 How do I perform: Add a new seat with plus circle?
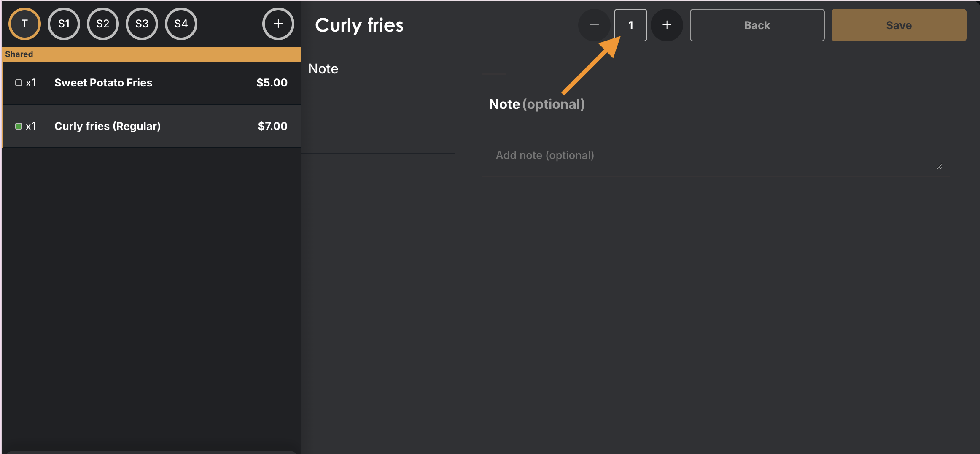(278, 24)
